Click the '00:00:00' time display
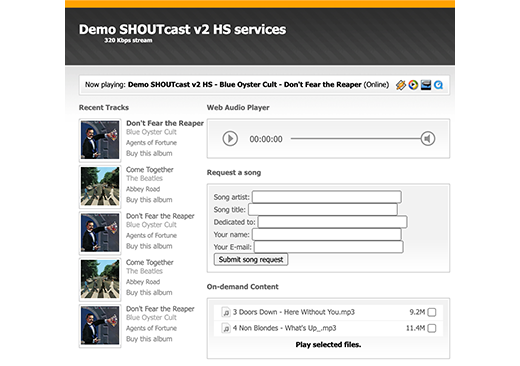This screenshot has width=520, height=366. click(266, 139)
